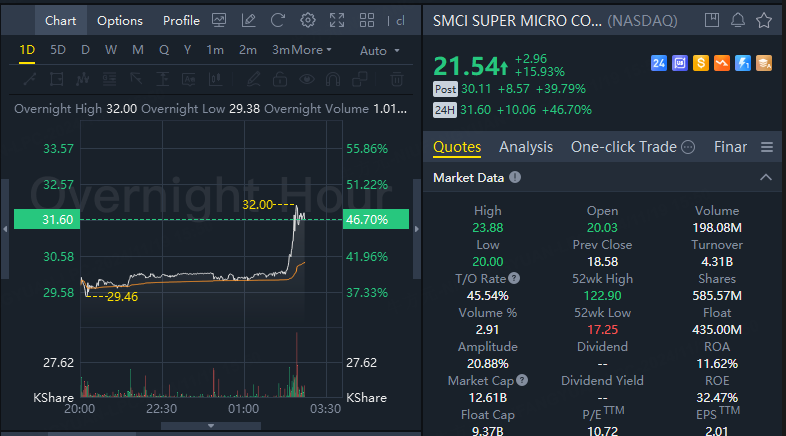This screenshot has width=786, height=436.
Task: Delete drawings with the trash icon
Action: coord(397,79)
